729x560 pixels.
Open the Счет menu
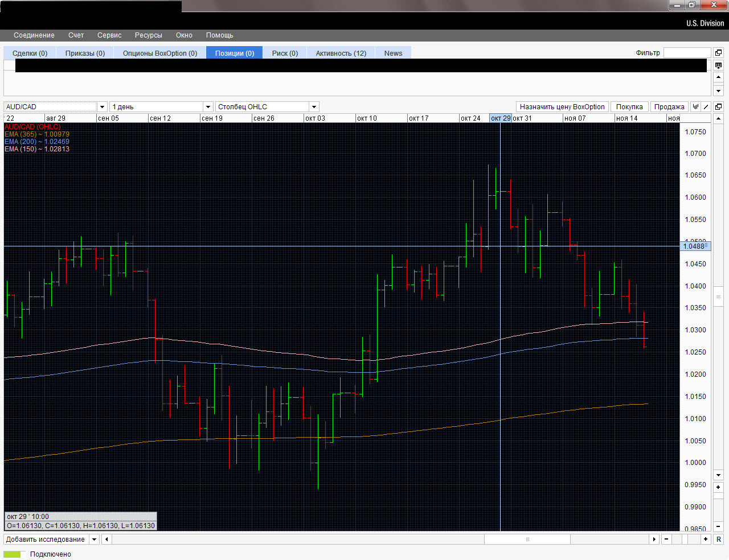76,35
